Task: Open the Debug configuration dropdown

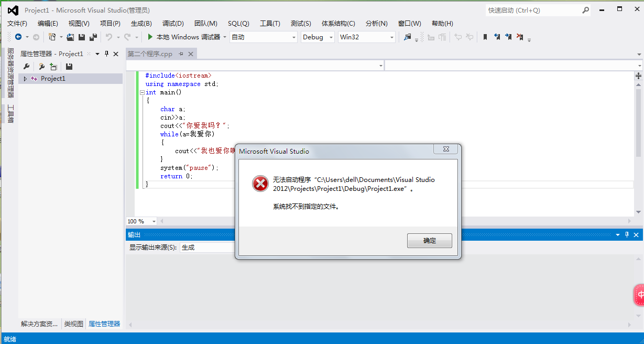Action: point(331,37)
